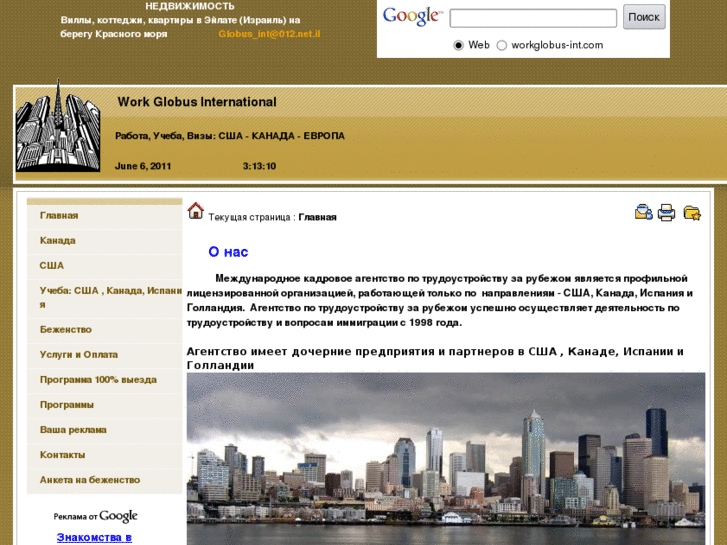The image size is (727, 545).
Task: Open the Главная menu item
Action: (x=105, y=216)
